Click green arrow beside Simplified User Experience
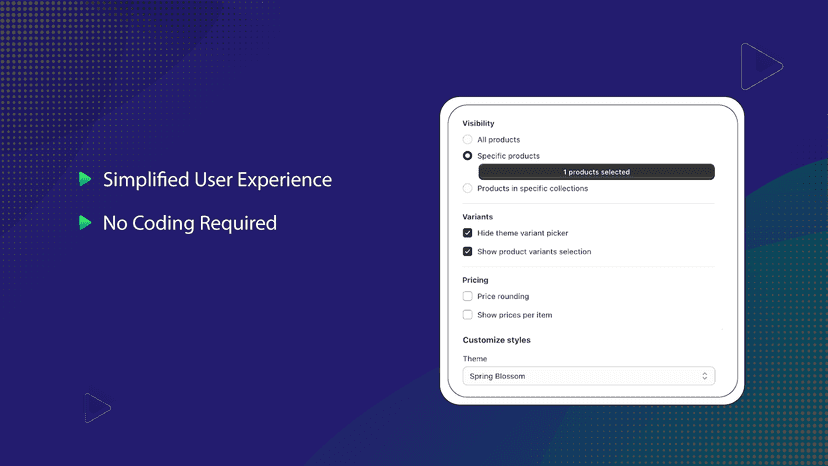 (85, 179)
